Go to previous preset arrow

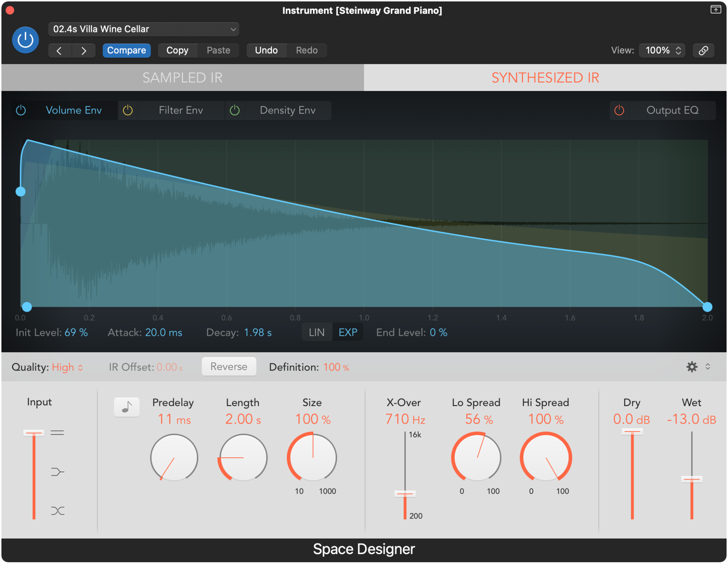60,51
